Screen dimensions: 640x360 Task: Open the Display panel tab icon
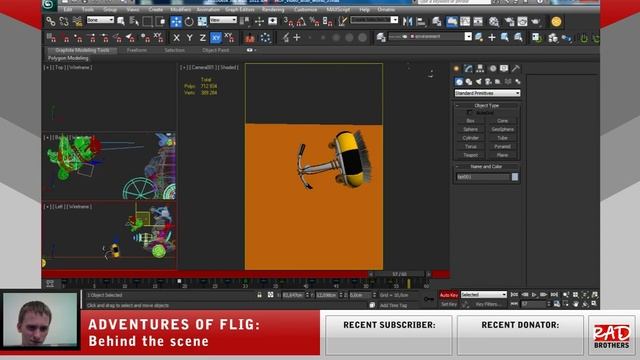pyautogui.click(x=504, y=69)
